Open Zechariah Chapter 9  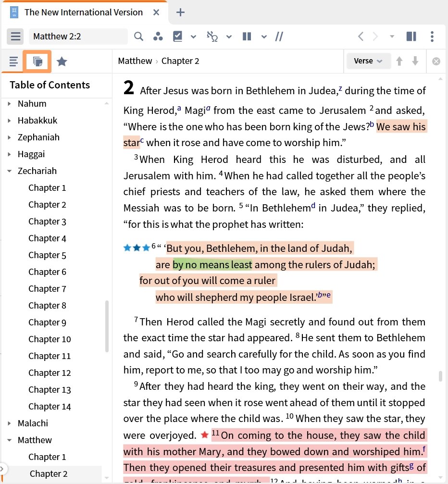[47, 322]
